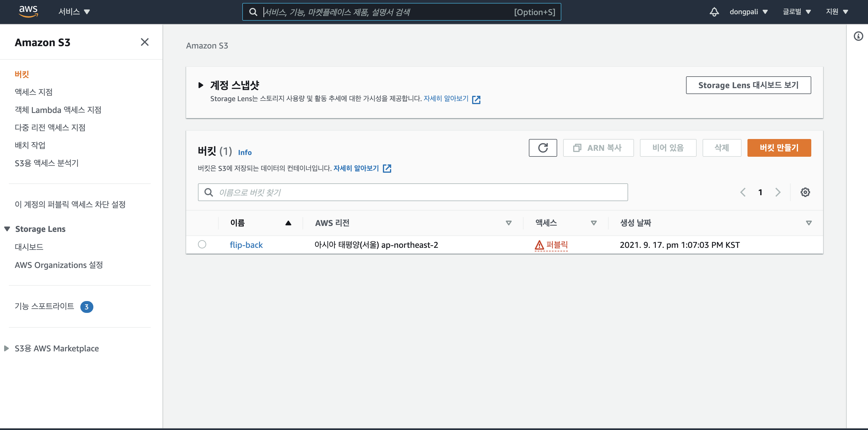Select 버킷 in sidebar navigation
The width and height of the screenshot is (868, 430).
pyautogui.click(x=22, y=74)
